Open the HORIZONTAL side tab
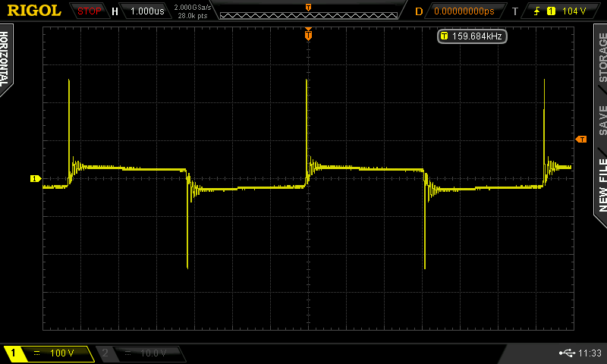This screenshot has width=607, height=364. click(x=6, y=61)
